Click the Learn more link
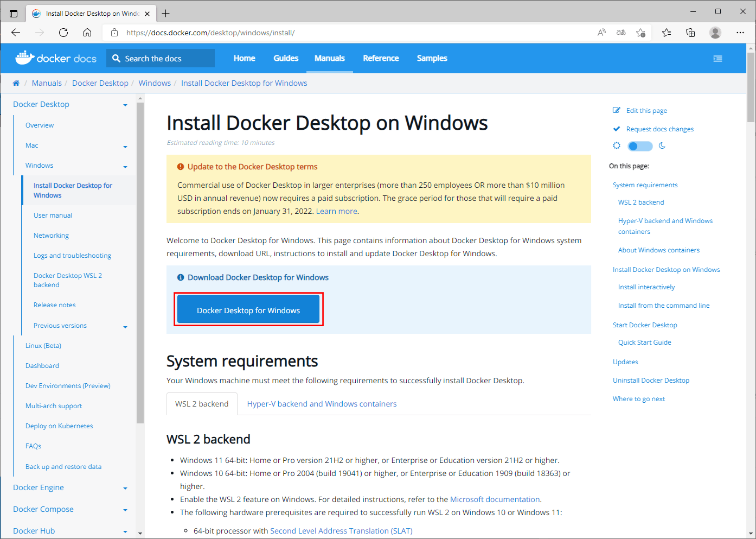This screenshot has height=539, width=756. tap(337, 211)
